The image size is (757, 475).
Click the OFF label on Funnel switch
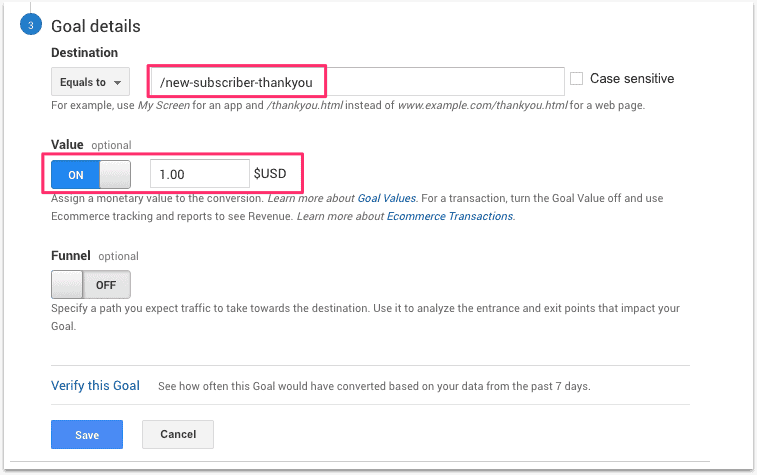(106, 284)
